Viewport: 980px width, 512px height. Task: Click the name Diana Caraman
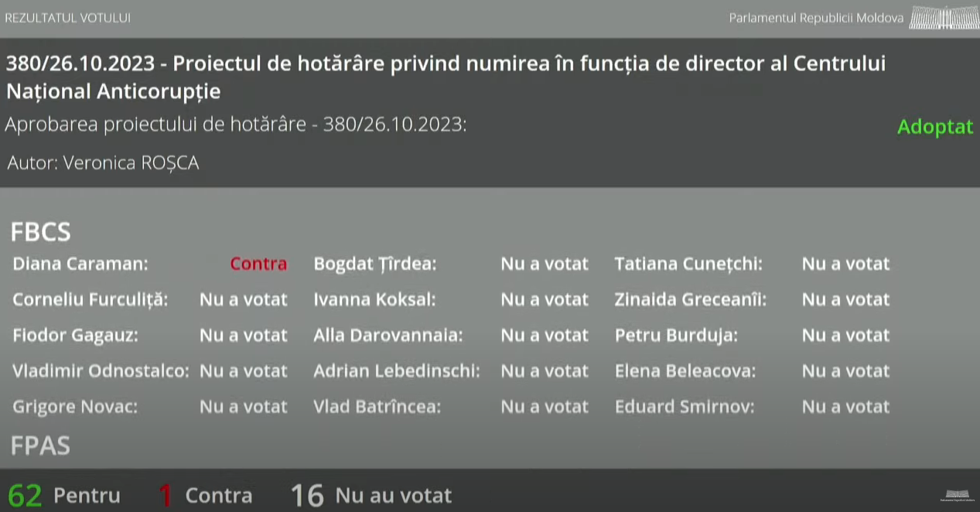(x=80, y=264)
